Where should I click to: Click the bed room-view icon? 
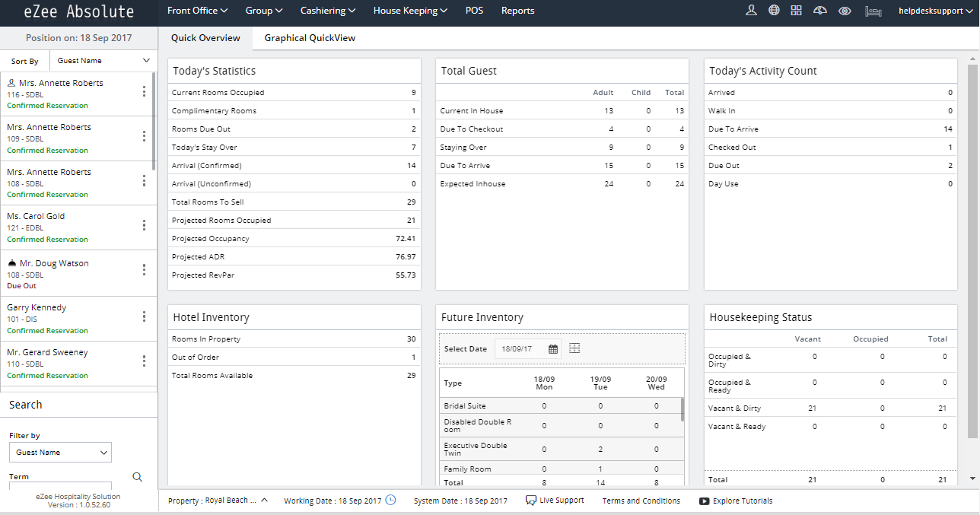872,11
